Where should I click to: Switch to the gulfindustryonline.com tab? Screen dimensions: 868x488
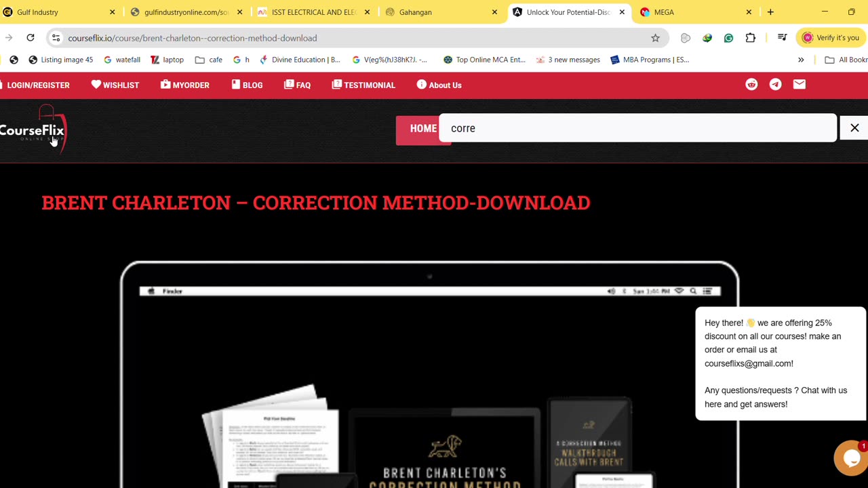tap(186, 12)
